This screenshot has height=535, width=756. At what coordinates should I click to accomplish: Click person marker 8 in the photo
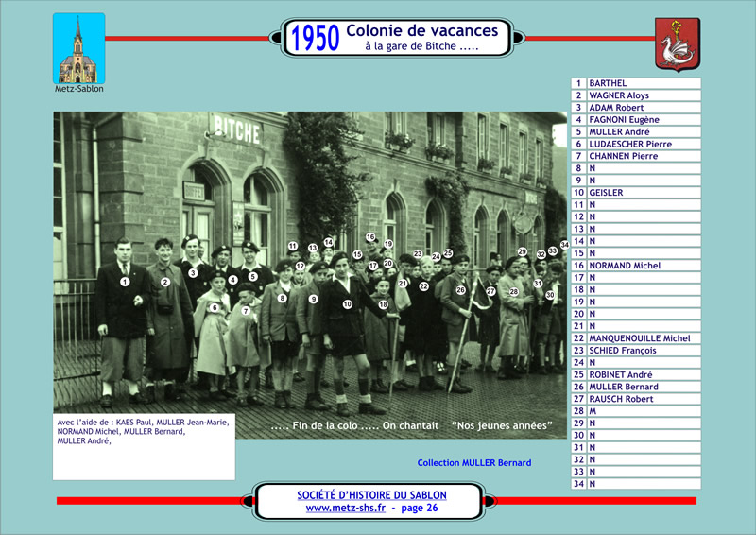[283, 298]
